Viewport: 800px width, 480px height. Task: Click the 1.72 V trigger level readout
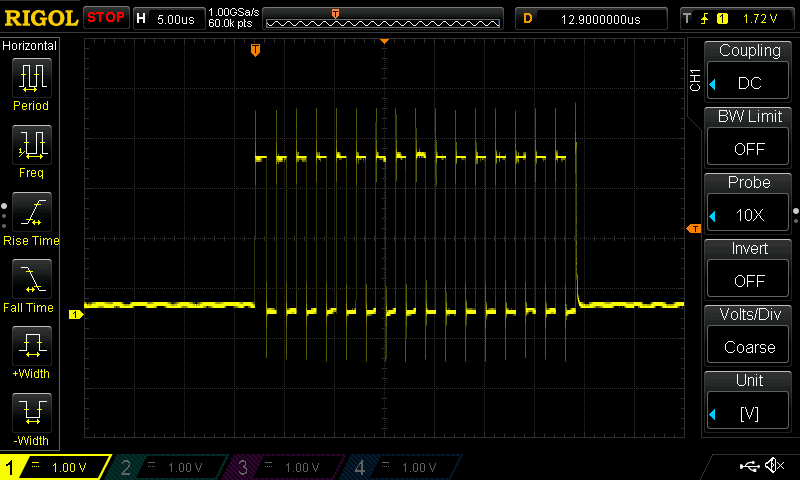coord(760,19)
